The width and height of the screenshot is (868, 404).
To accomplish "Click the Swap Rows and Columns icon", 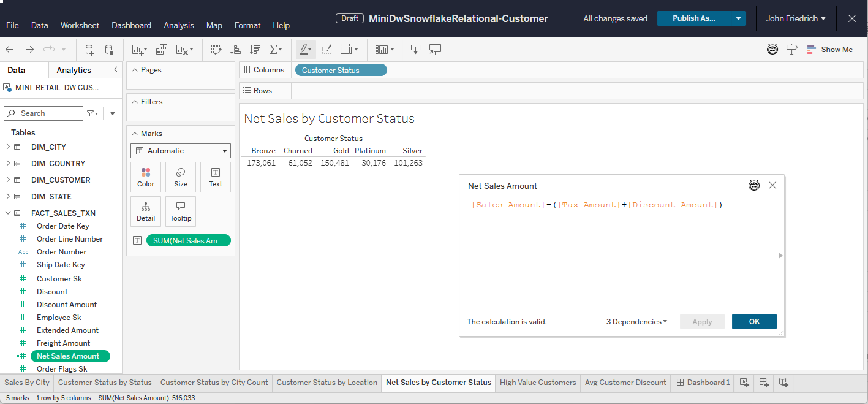I will click(x=216, y=50).
